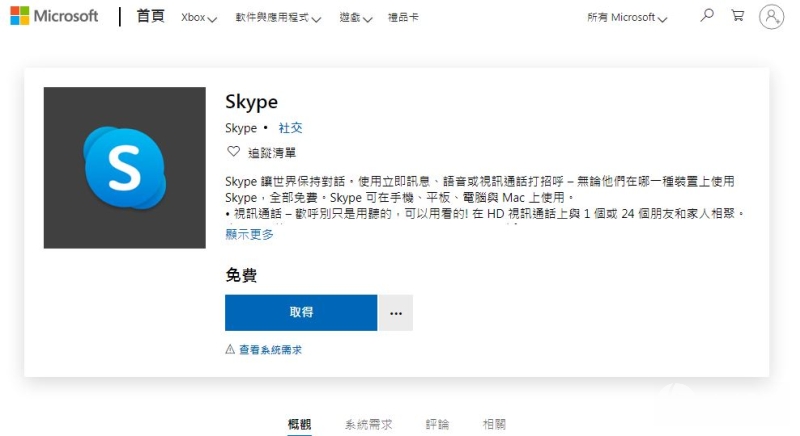
Task: Click the Skype app title heading
Action: [x=252, y=102]
